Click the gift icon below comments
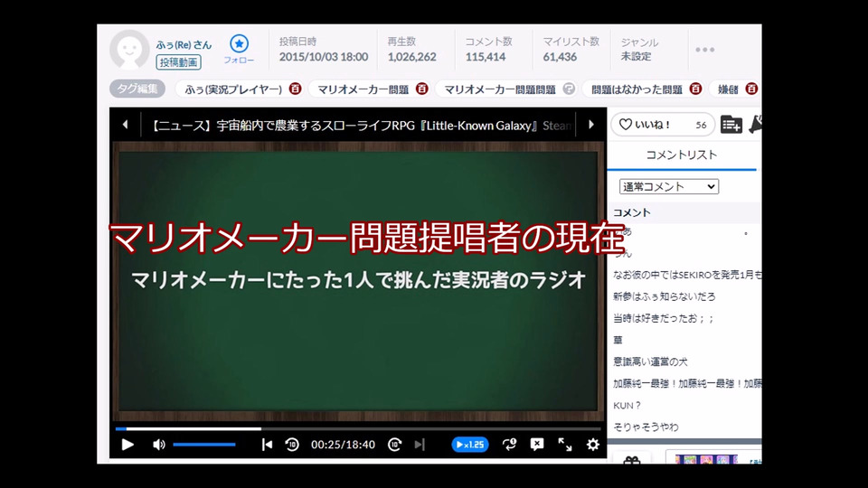Image resolution: width=868 pixels, height=488 pixels. click(x=632, y=459)
